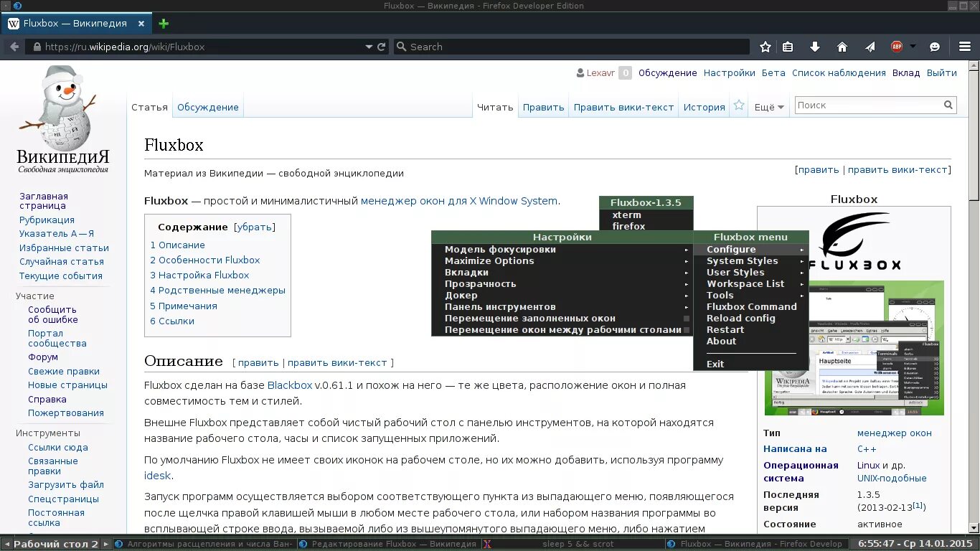Open the Downloads arrow panel
Screen dimensions: 980x551
pyautogui.click(x=815, y=47)
